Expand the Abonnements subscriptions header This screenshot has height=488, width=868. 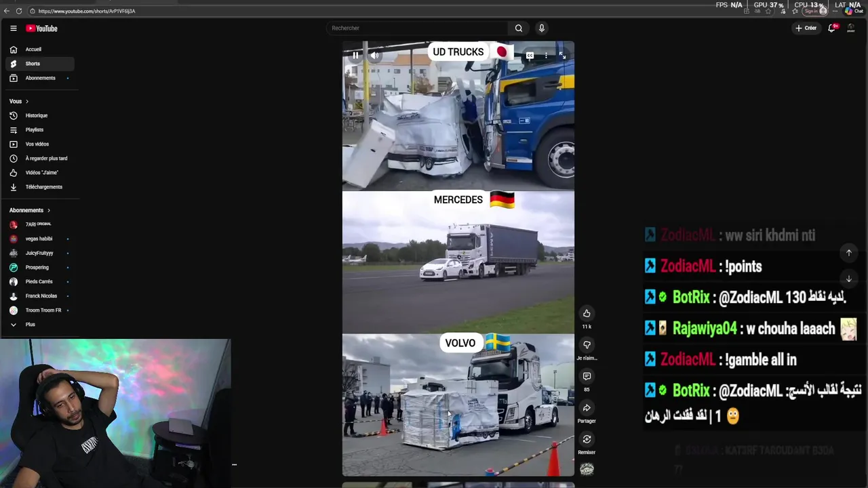[30, 210]
